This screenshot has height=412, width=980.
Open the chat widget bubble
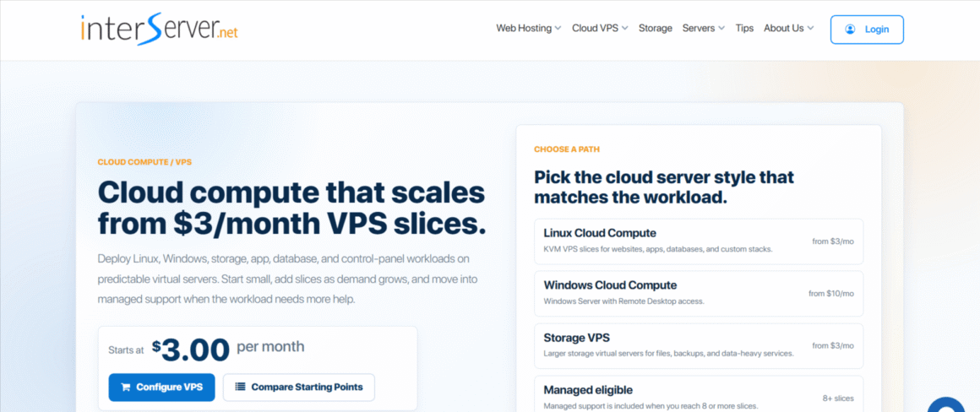[x=946, y=406]
